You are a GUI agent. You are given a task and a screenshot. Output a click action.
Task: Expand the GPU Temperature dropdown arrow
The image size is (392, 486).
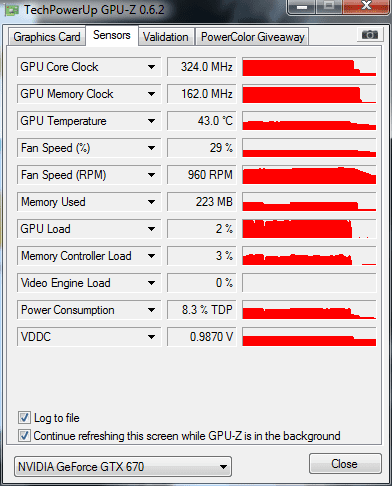151,121
